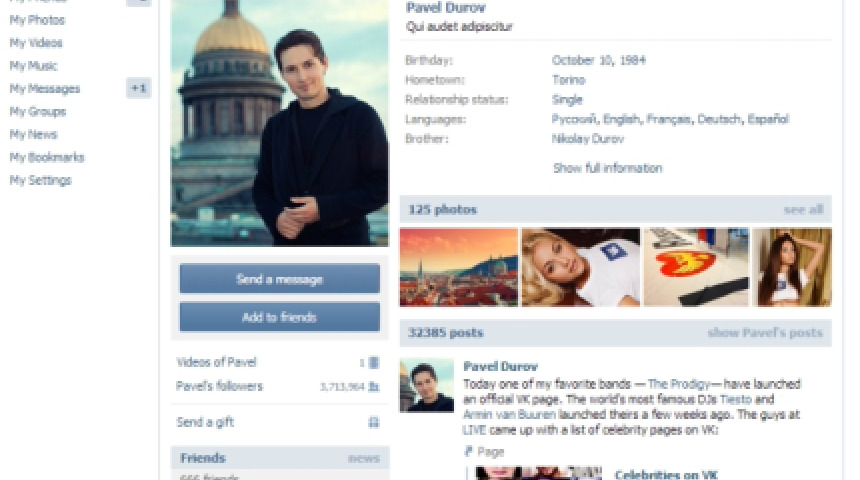Click the Send a message button

[x=280, y=279]
